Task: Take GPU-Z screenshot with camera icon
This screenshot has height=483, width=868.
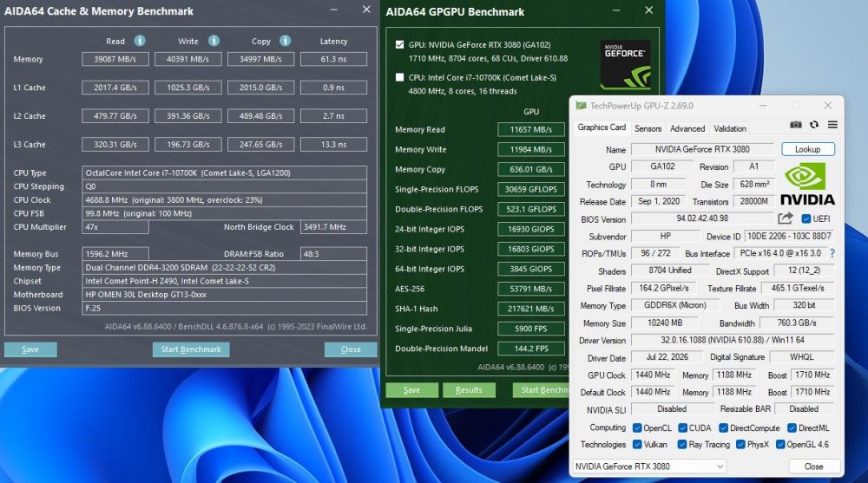Action: [795, 125]
